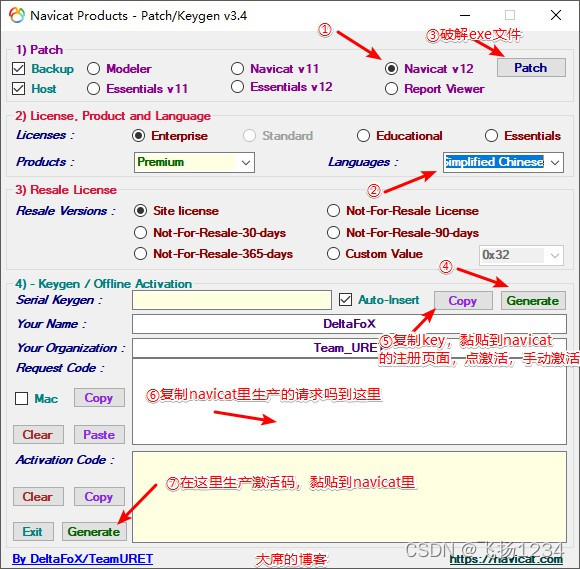Click the Your Name field DeltaFoX
The height and width of the screenshot is (569, 580).
pos(349,324)
